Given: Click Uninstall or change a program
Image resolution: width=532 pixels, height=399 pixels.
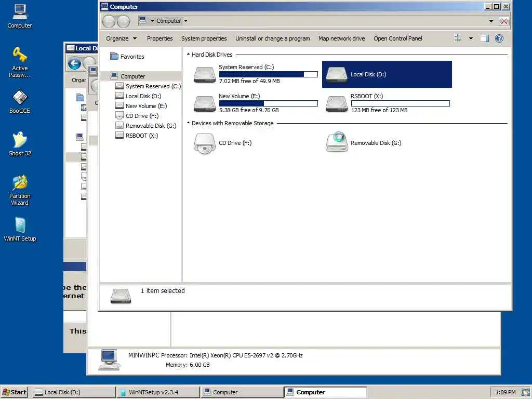Looking at the screenshot, I should pyautogui.click(x=272, y=38).
